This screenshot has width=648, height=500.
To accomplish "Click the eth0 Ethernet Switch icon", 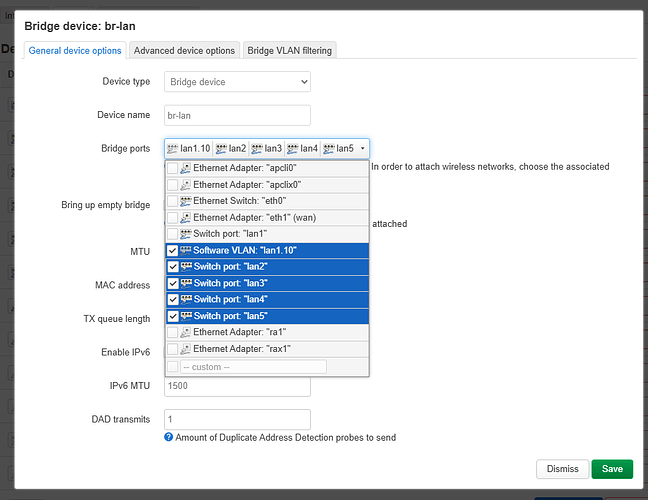I will (186, 201).
